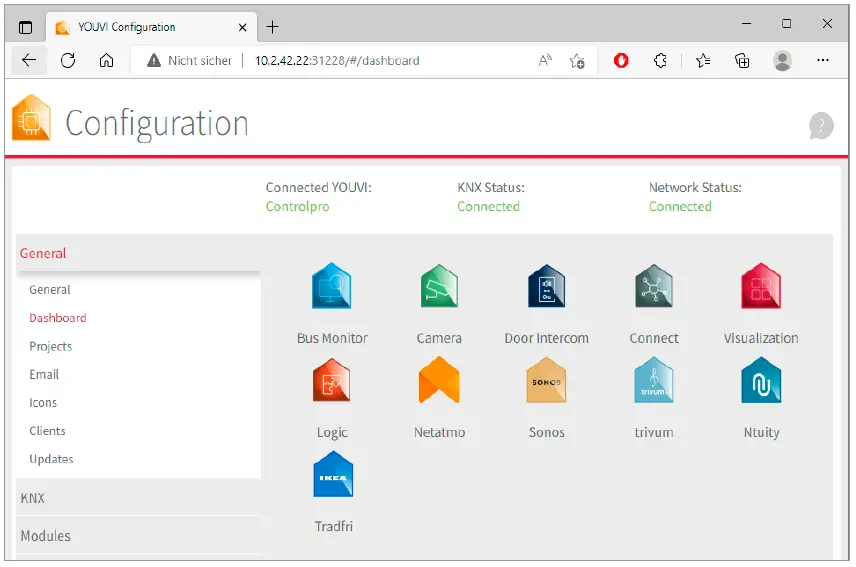Add page to favorites star icon
The height and width of the screenshot is (567, 856).
coord(577,61)
